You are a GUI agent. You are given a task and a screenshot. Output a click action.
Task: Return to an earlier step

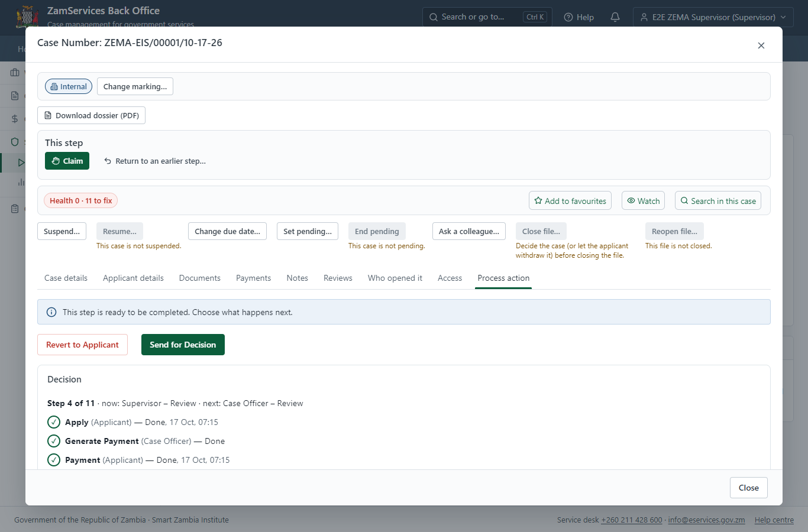tap(155, 161)
